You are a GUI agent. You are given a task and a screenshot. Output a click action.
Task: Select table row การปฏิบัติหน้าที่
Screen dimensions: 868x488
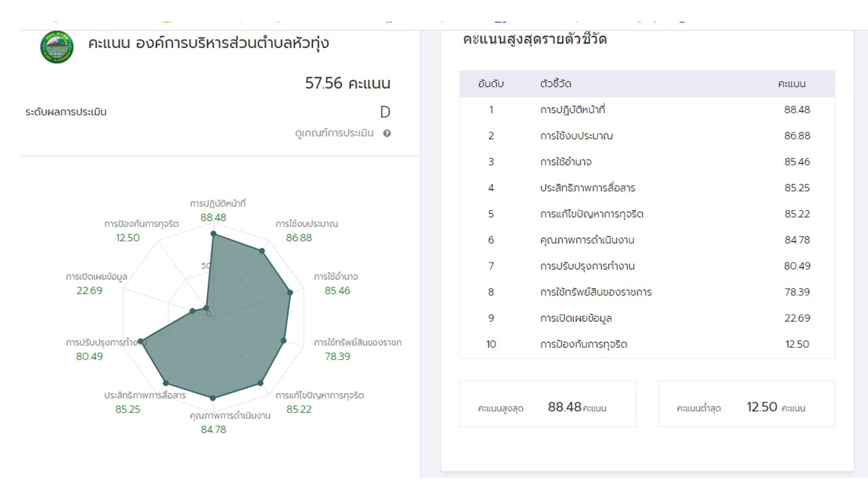point(647,110)
